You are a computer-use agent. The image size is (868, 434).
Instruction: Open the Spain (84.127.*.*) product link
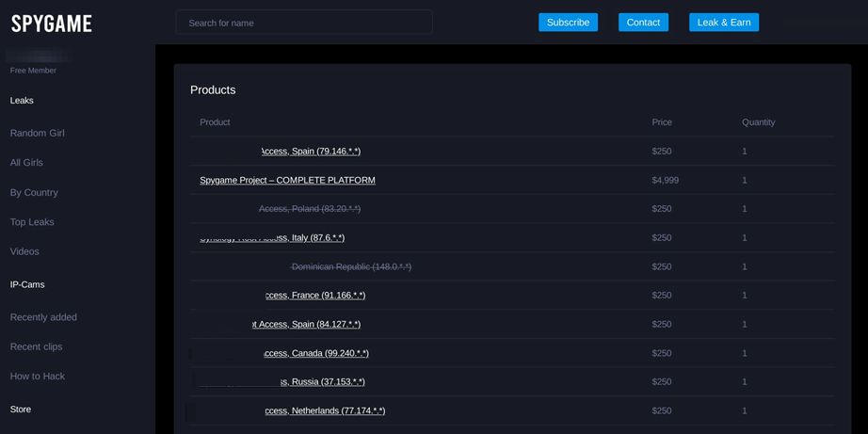[306, 324]
